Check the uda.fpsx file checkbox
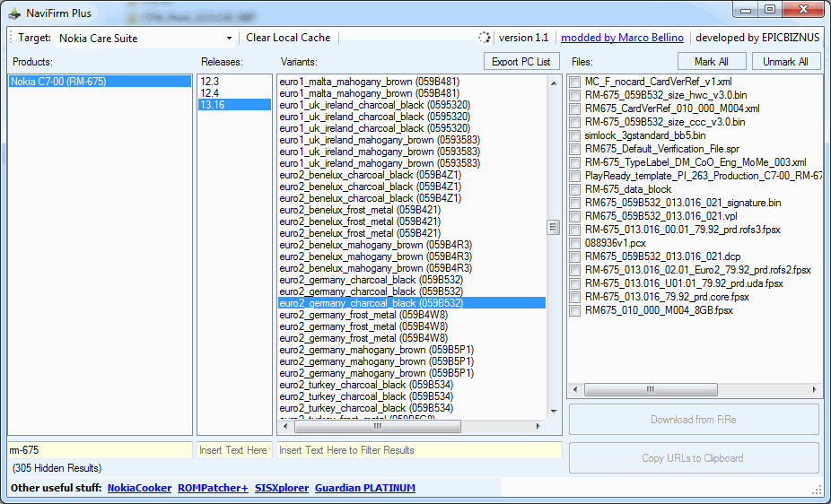Viewport: 831px width, 504px height. point(574,283)
